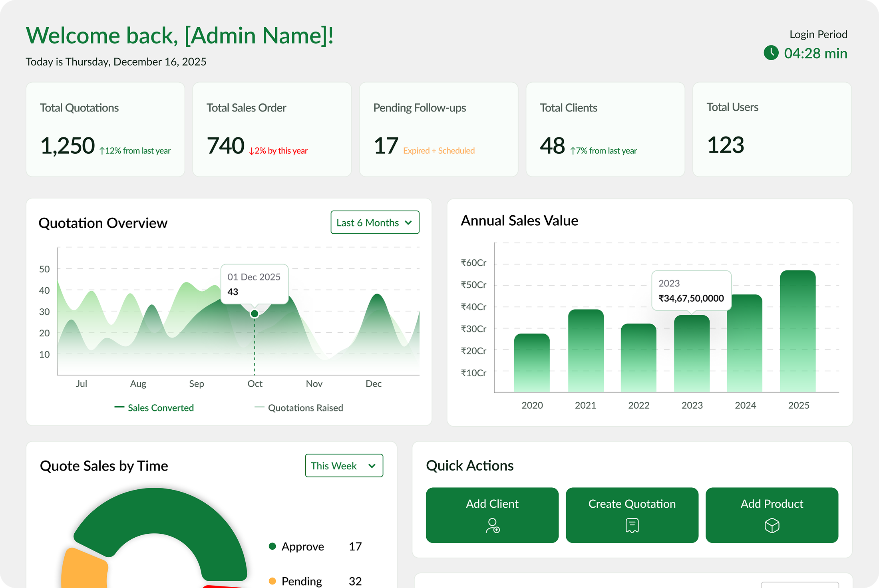Toggle Quotations Raised legend series
Image resolution: width=879 pixels, height=588 pixels.
pos(299,407)
